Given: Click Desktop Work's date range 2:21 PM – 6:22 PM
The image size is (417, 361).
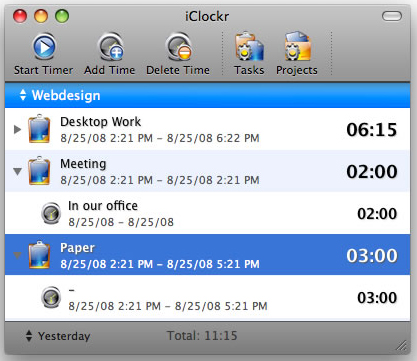Looking at the screenshot, I should (x=160, y=138).
